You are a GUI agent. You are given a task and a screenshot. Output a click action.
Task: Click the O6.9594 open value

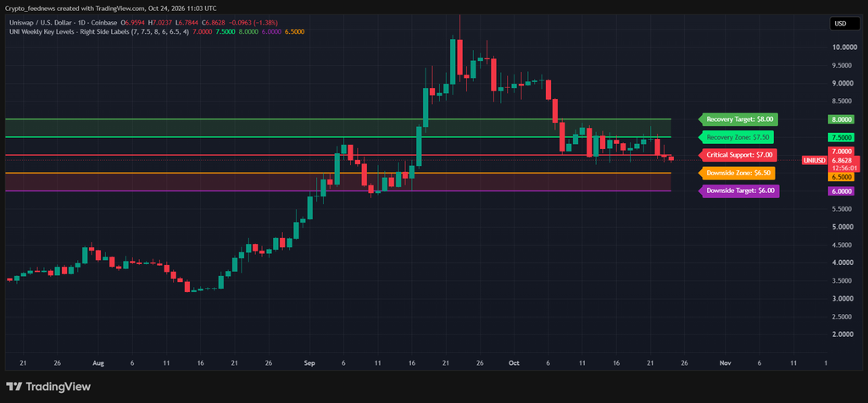(135, 23)
